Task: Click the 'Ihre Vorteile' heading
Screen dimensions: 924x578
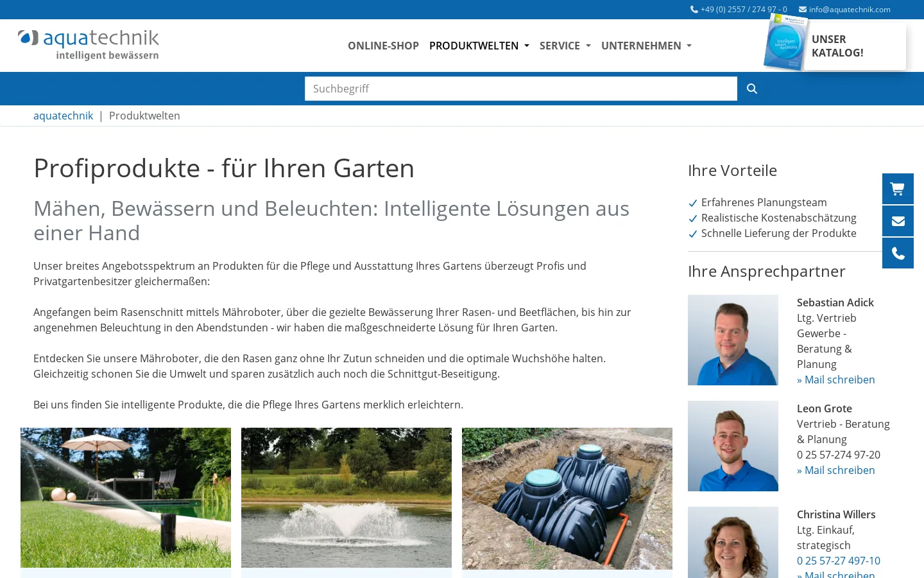Action: pos(732,170)
